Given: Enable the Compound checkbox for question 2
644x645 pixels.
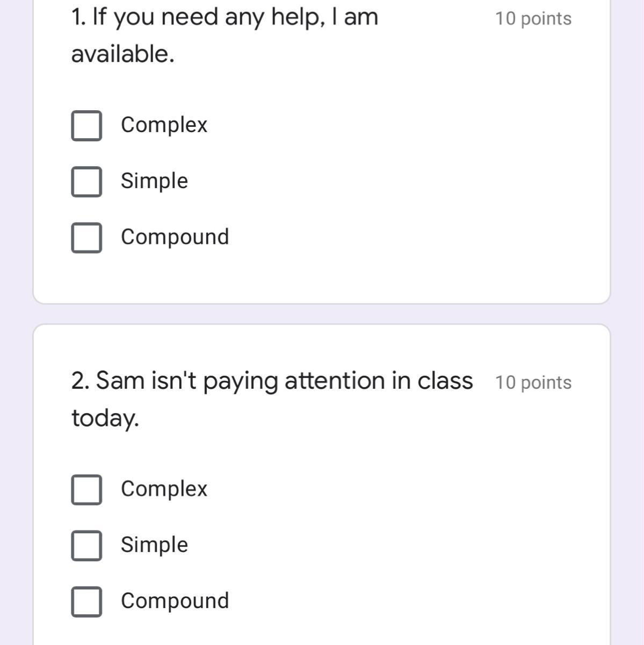Looking at the screenshot, I should 86,601.
